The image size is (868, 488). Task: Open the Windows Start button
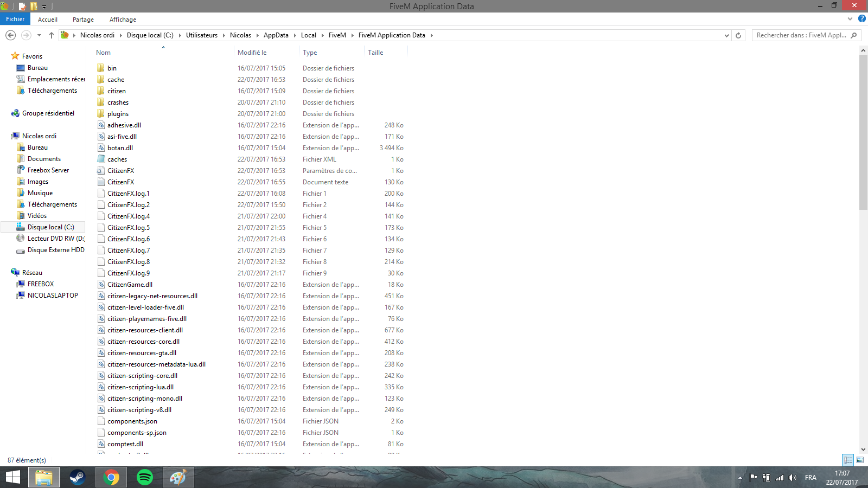[13, 477]
